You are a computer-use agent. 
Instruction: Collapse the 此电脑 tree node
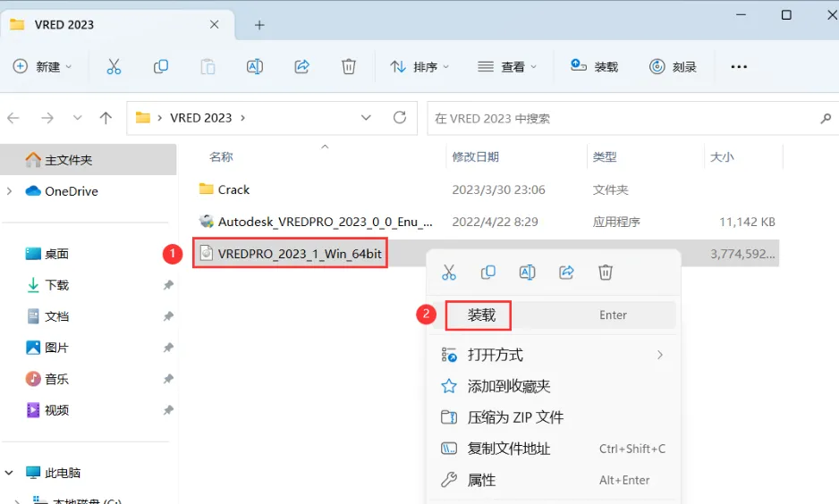[9, 473]
